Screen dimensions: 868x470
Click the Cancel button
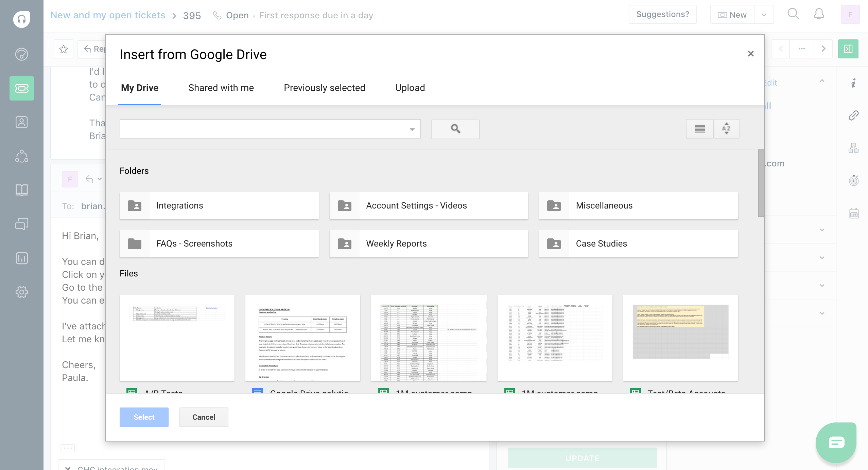coord(204,417)
